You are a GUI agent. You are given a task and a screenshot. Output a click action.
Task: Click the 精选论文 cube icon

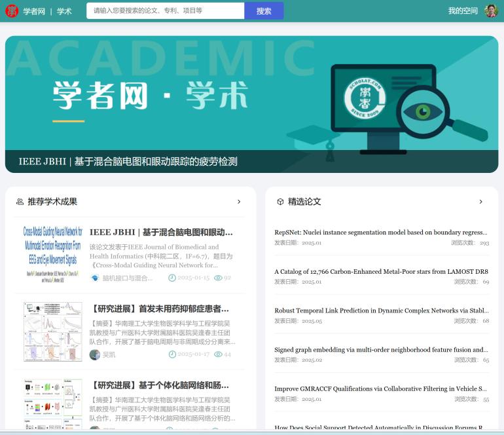(280, 202)
